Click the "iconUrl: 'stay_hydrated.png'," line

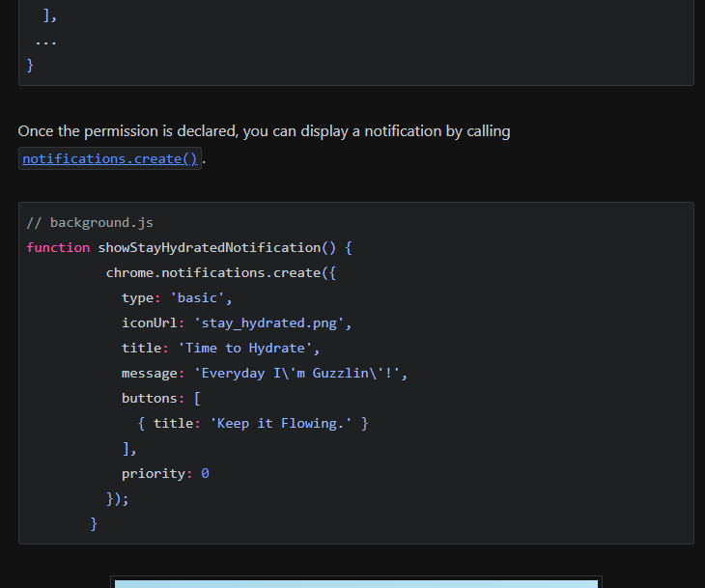[237, 323]
